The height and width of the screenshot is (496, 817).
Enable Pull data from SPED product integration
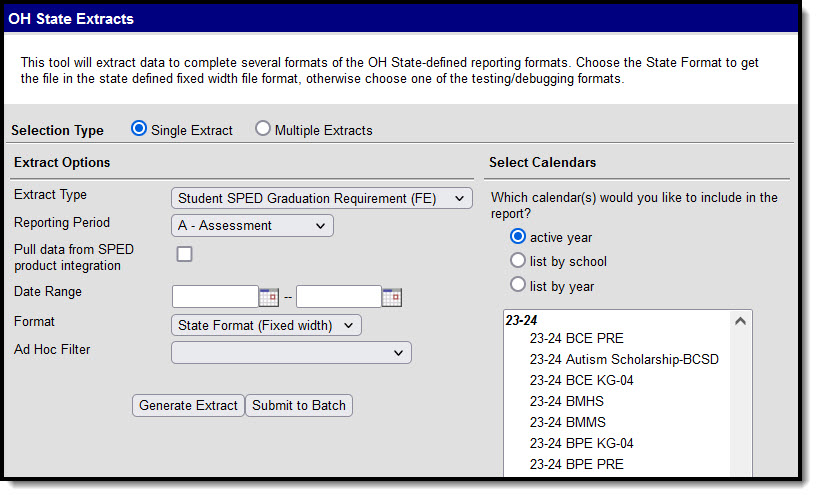[x=184, y=254]
